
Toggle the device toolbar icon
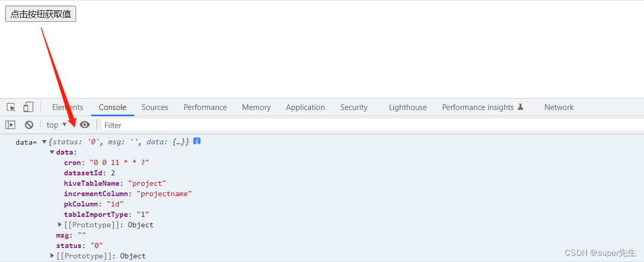point(28,107)
